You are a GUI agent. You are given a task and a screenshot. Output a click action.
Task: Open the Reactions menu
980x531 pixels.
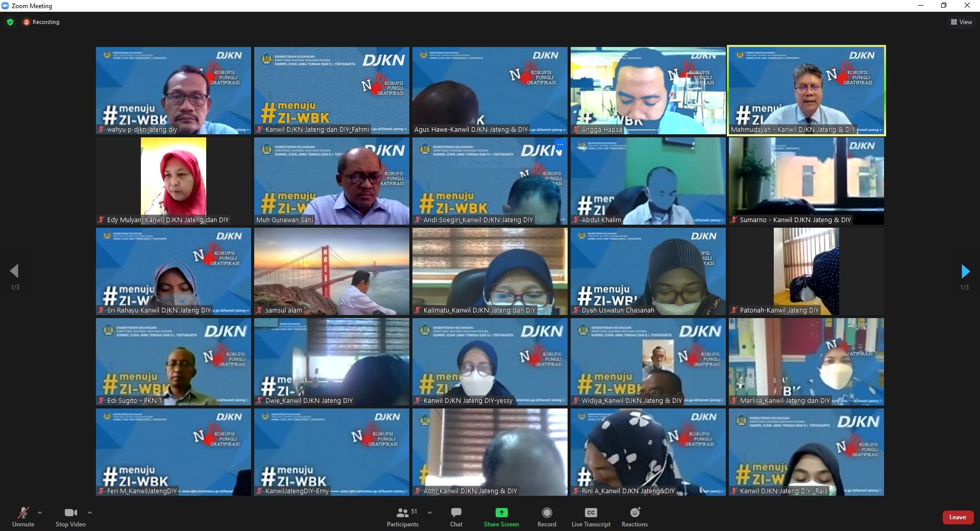pos(634,516)
